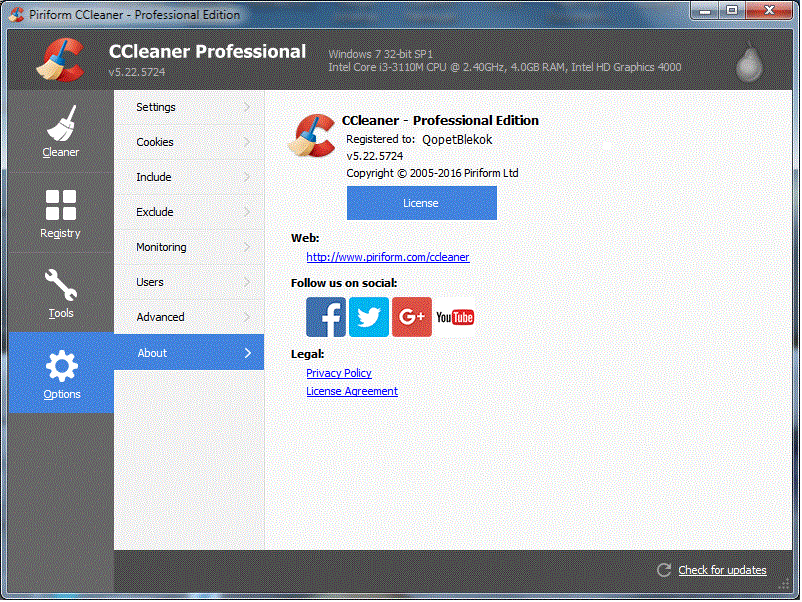The width and height of the screenshot is (802, 602).
Task: Open the Registry section grid icon
Action: [x=60, y=205]
